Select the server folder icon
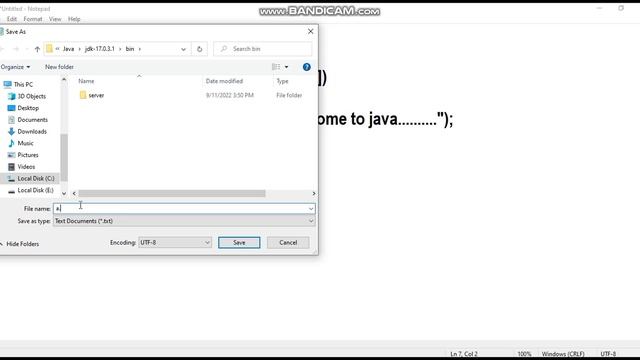 click(83, 95)
